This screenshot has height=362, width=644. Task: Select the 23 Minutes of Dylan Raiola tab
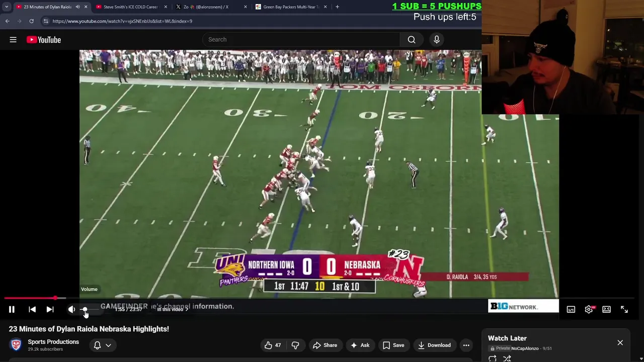click(x=47, y=7)
